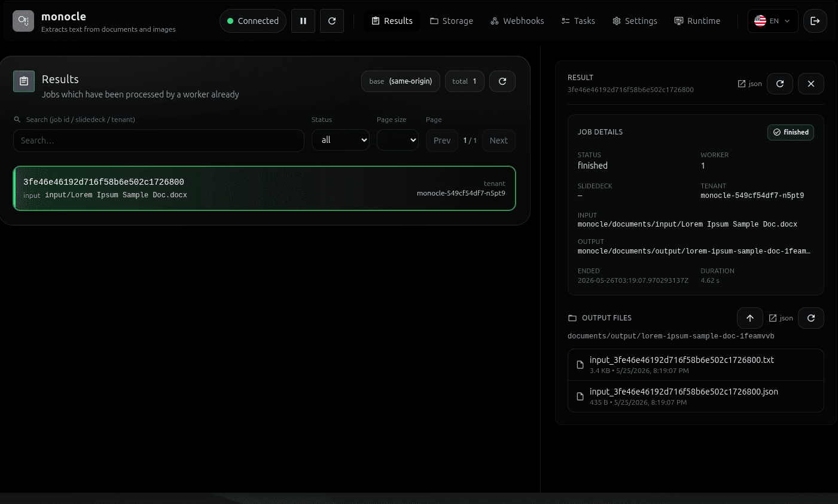
Task: Click the US flag language icon
Action: (x=760, y=21)
